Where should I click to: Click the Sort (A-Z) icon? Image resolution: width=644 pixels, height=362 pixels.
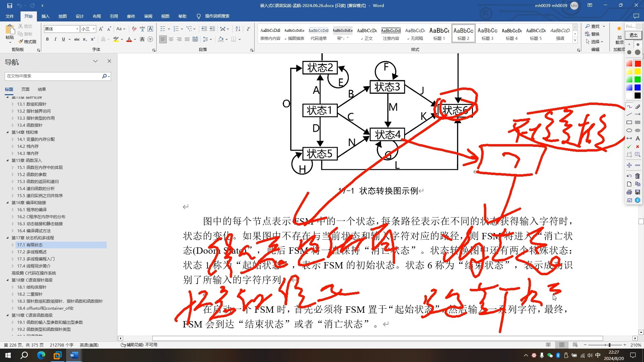(238, 29)
